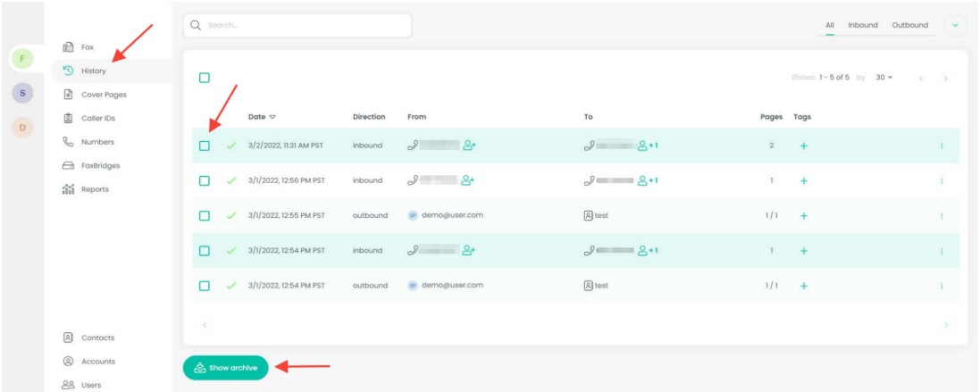
Task: Open the 30 per-page dropdown
Action: tap(884, 78)
